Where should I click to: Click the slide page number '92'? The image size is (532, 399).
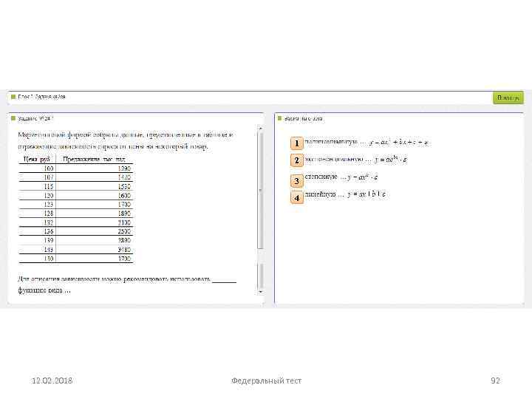click(x=495, y=381)
